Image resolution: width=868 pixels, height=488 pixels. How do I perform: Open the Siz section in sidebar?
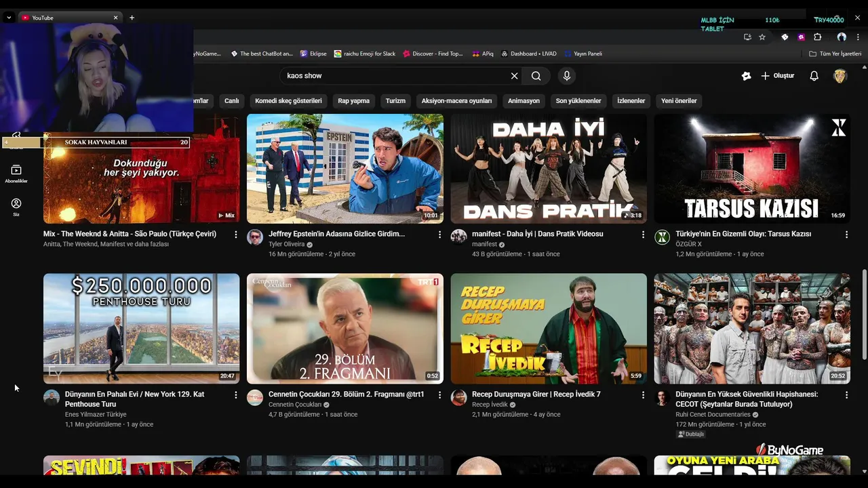[x=16, y=207]
